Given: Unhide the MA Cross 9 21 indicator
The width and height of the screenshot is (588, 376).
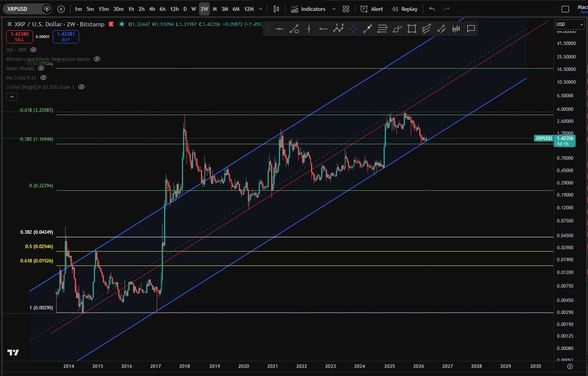Looking at the screenshot, I should 44,77.
